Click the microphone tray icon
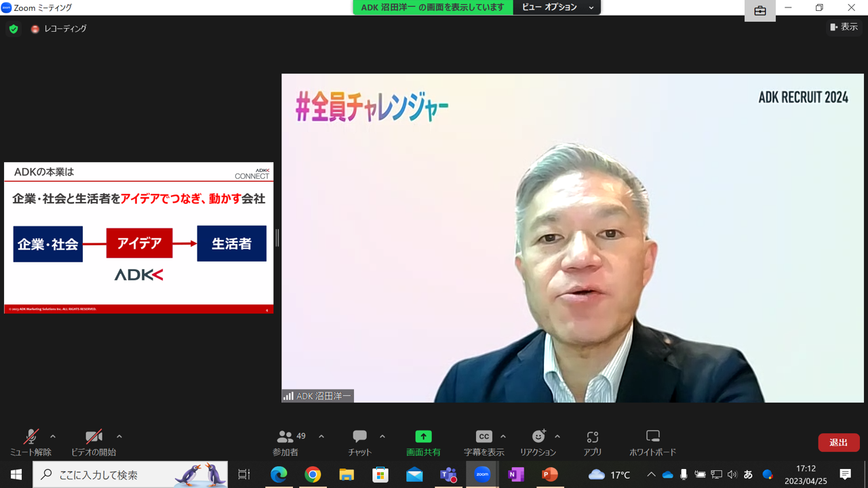The image size is (868, 488). (x=684, y=474)
